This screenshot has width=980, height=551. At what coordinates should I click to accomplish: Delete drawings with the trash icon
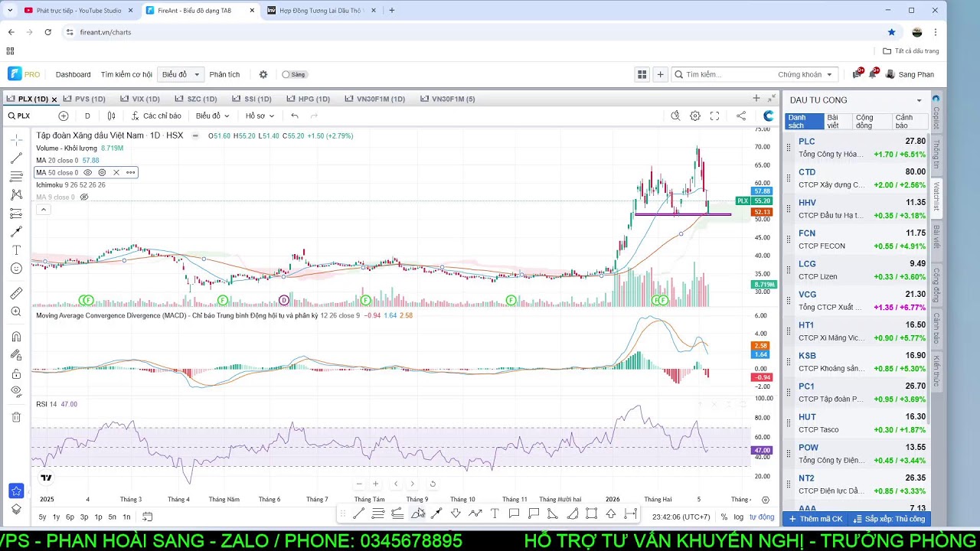16,417
